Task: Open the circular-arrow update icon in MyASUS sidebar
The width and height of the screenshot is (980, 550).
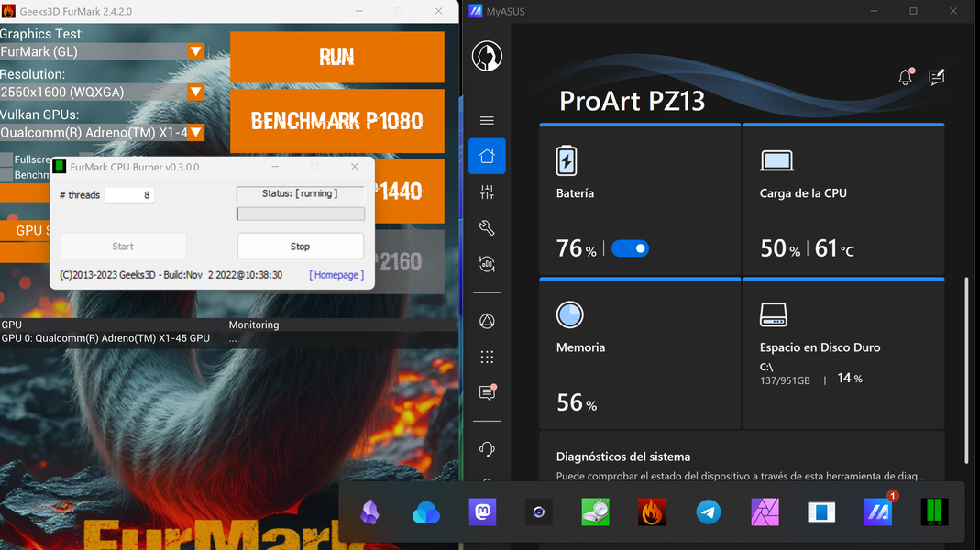Action: tap(487, 264)
